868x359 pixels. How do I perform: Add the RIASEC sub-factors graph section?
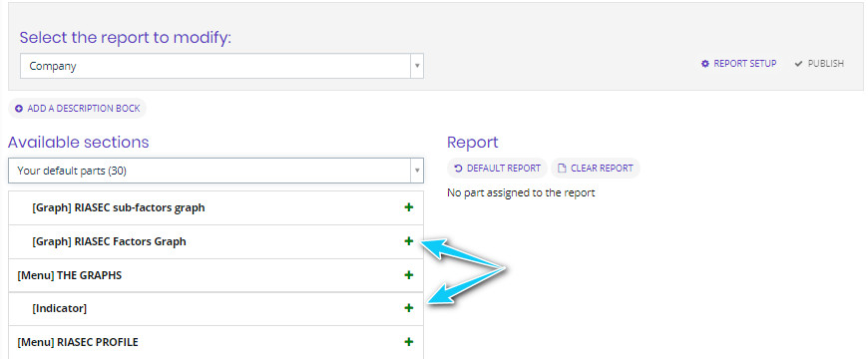coord(408,207)
